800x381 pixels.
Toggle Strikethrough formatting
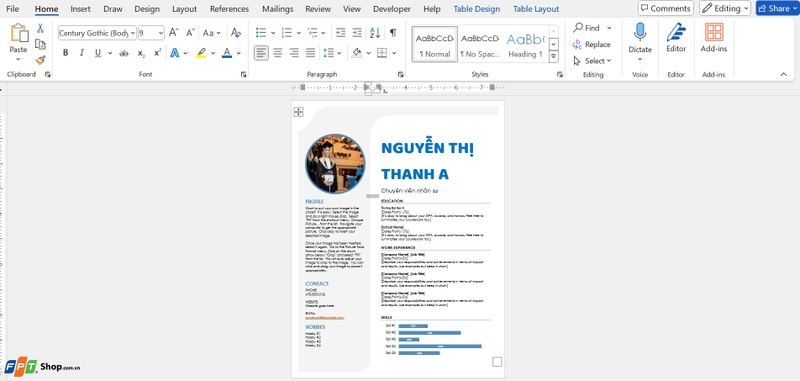pos(123,53)
